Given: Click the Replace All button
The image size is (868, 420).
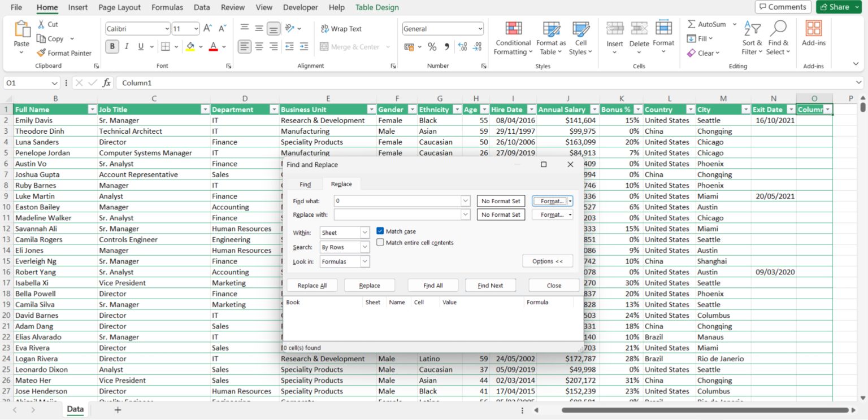Looking at the screenshot, I should [x=312, y=285].
